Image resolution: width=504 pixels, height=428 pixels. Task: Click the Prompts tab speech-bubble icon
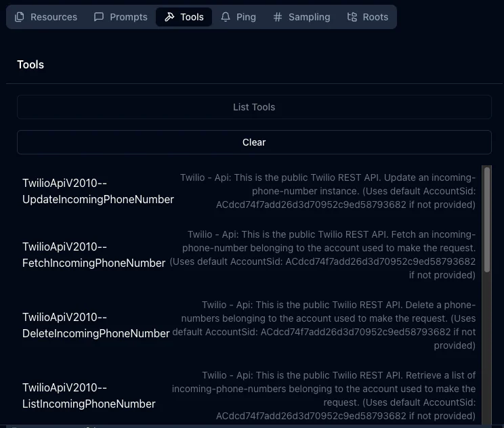[99, 17]
